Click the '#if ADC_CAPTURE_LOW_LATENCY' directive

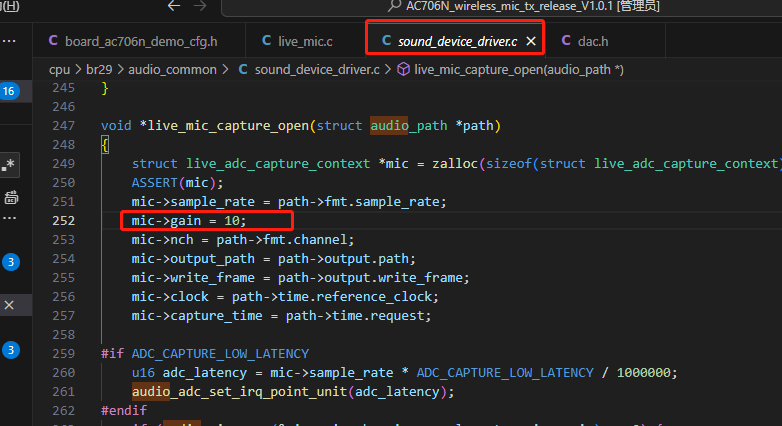(x=205, y=354)
